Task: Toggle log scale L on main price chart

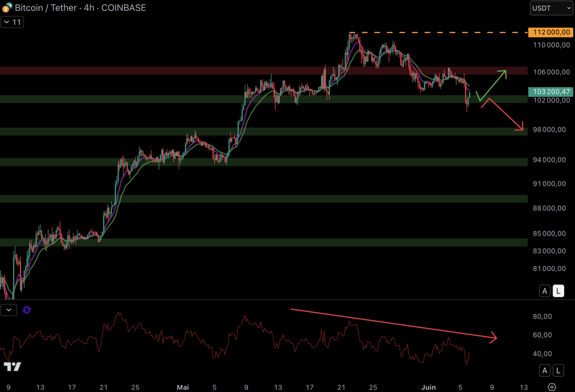Action: point(558,291)
